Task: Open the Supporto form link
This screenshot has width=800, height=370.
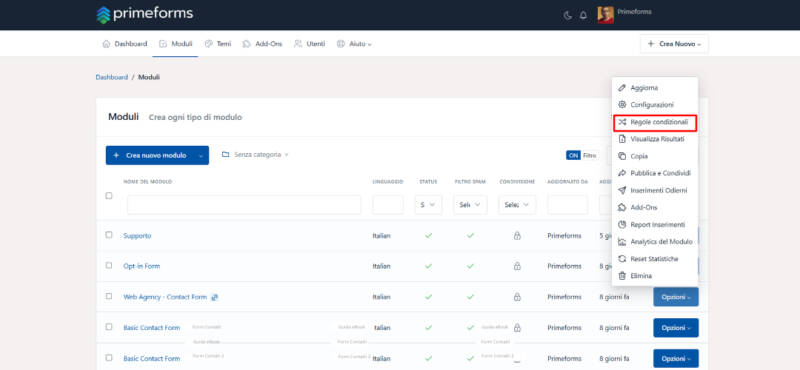Action: [x=137, y=236]
